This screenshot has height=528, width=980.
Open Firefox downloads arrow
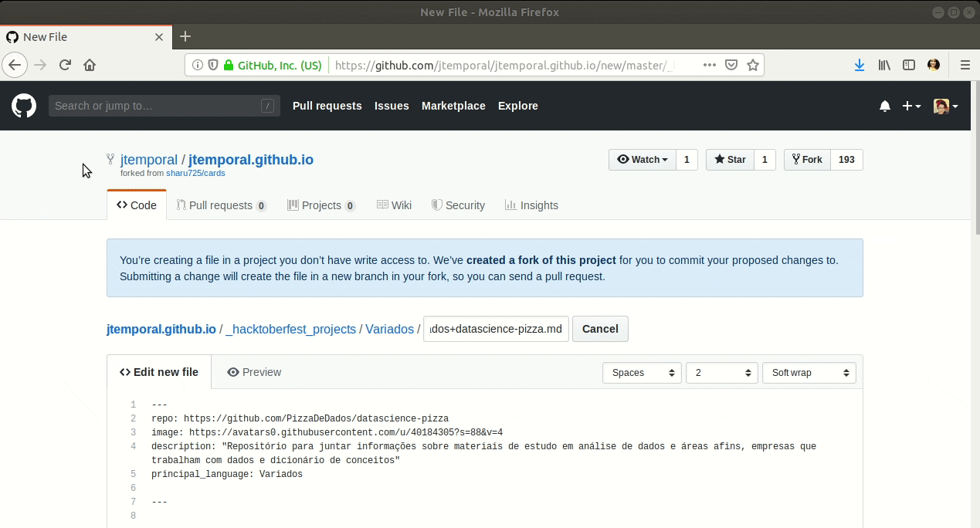[860, 65]
